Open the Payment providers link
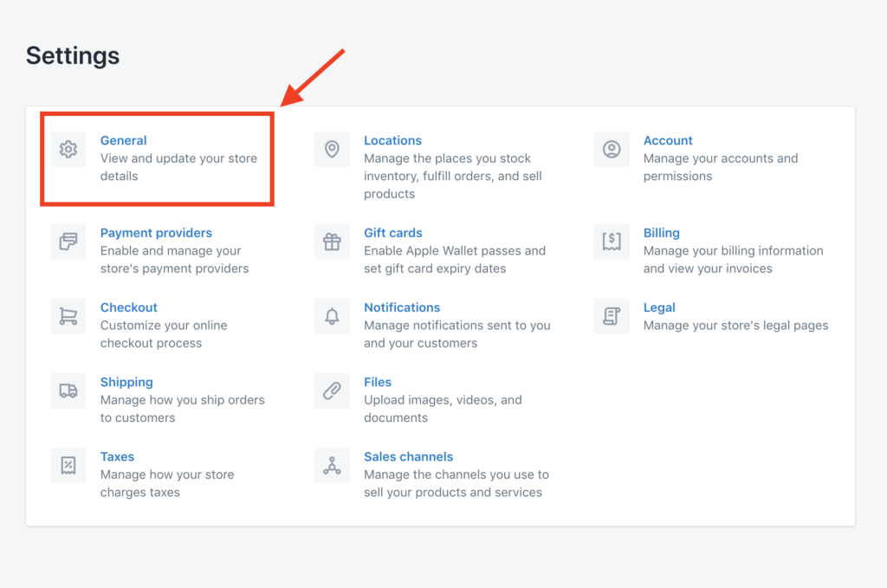Image resolution: width=887 pixels, height=588 pixels. [156, 233]
